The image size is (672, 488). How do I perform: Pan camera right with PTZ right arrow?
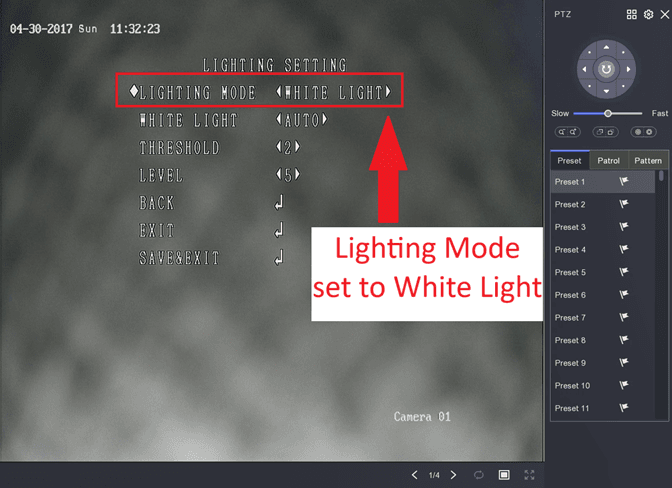pos(628,69)
